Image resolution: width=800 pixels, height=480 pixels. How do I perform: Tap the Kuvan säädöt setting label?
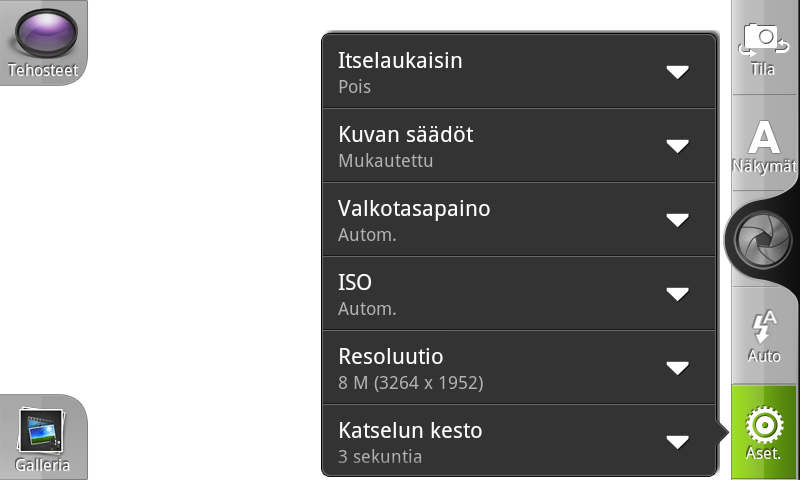(406, 135)
